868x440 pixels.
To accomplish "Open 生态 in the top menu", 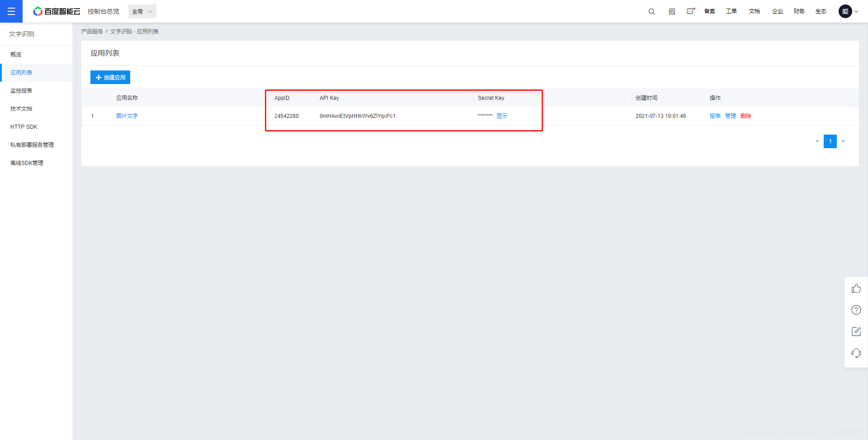I will (821, 11).
